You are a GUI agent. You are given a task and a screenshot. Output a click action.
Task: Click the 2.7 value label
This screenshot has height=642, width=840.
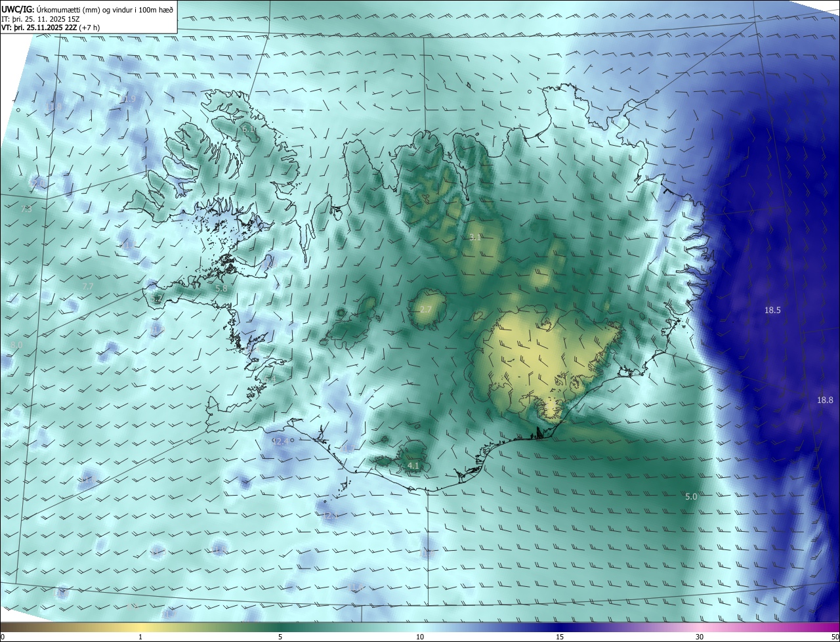click(x=426, y=310)
